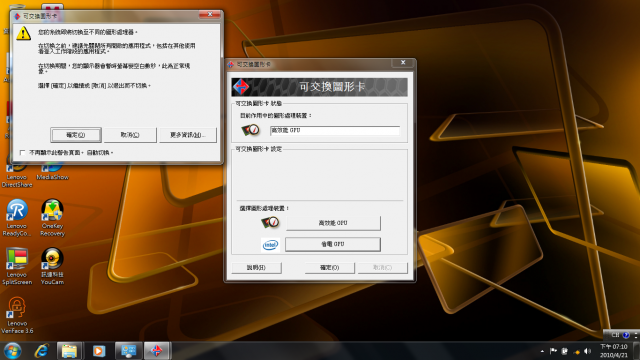Click the switchable graphics taskbar button
640x360 pixels.
pyautogui.click(x=157, y=351)
